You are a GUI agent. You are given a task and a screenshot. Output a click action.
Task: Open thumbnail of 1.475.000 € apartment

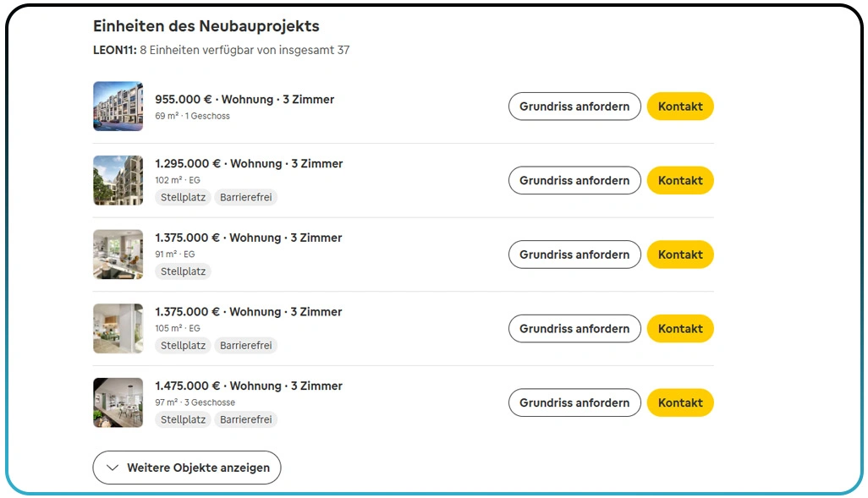(118, 402)
